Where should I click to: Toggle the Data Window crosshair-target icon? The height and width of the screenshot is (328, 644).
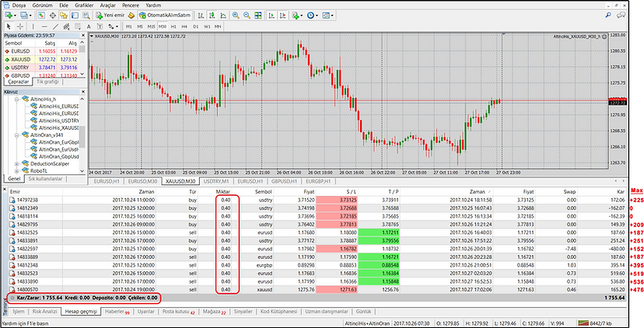tap(53, 16)
